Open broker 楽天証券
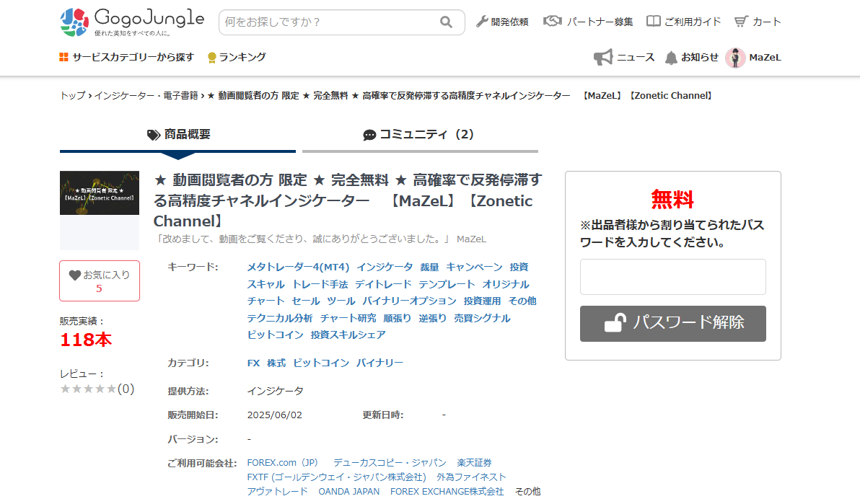 click(475, 463)
